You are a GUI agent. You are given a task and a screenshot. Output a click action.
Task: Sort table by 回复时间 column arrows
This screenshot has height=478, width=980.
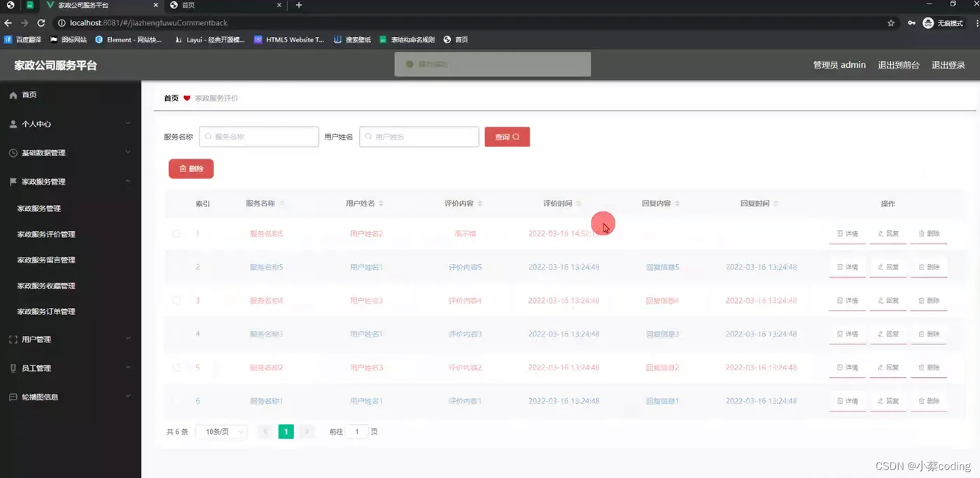point(776,204)
